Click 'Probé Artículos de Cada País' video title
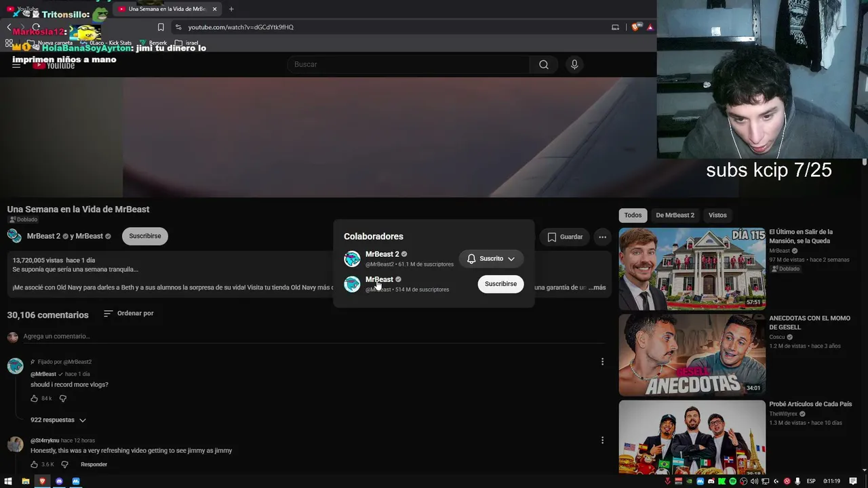The width and height of the screenshot is (868, 488). (810, 404)
